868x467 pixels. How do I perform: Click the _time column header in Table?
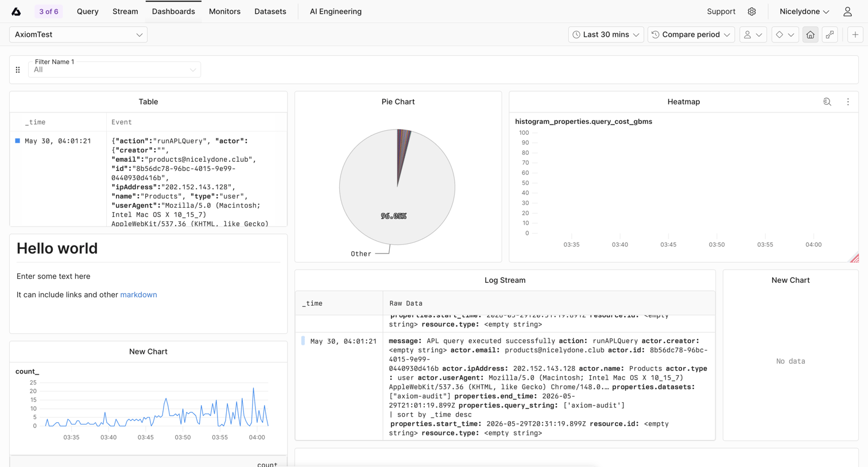pyautogui.click(x=35, y=122)
